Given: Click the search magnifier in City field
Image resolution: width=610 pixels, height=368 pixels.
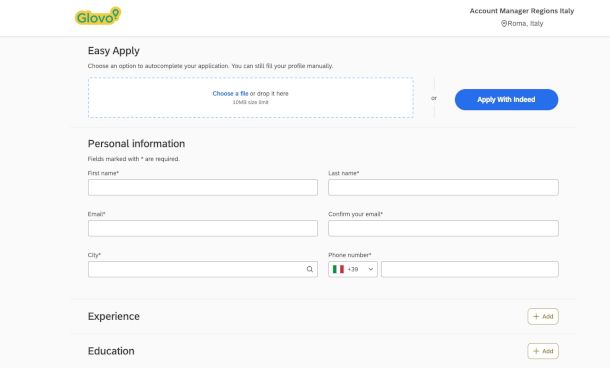Looking at the screenshot, I should point(310,269).
